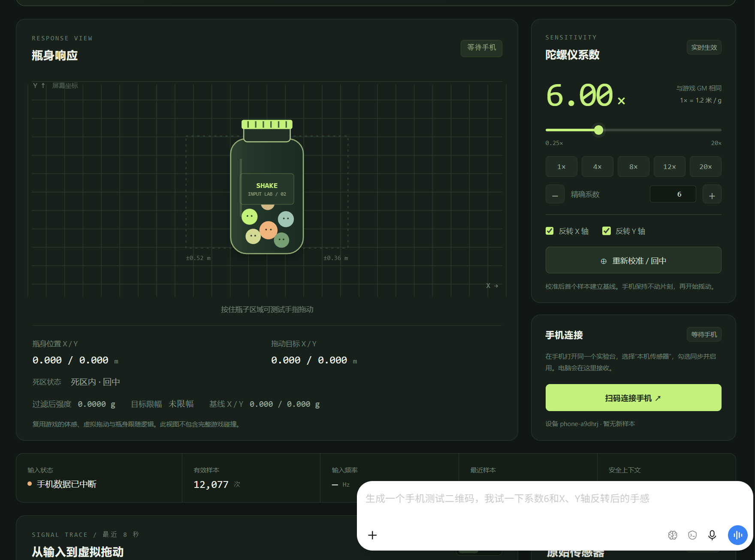The height and width of the screenshot is (560, 755).
Task: Click 重新校准 / 回中 recalibrate button
Action: click(x=634, y=260)
